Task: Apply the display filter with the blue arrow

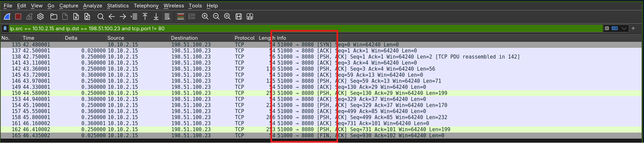Action: 615,29
